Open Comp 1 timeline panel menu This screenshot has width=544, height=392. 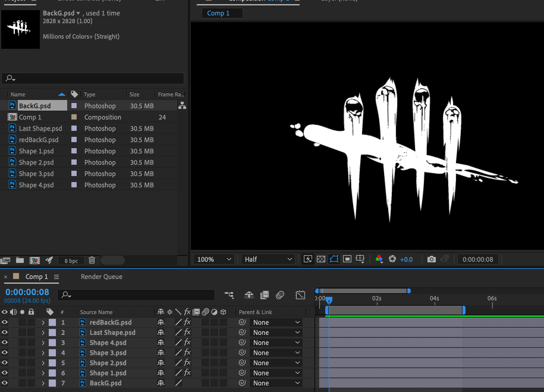point(56,277)
